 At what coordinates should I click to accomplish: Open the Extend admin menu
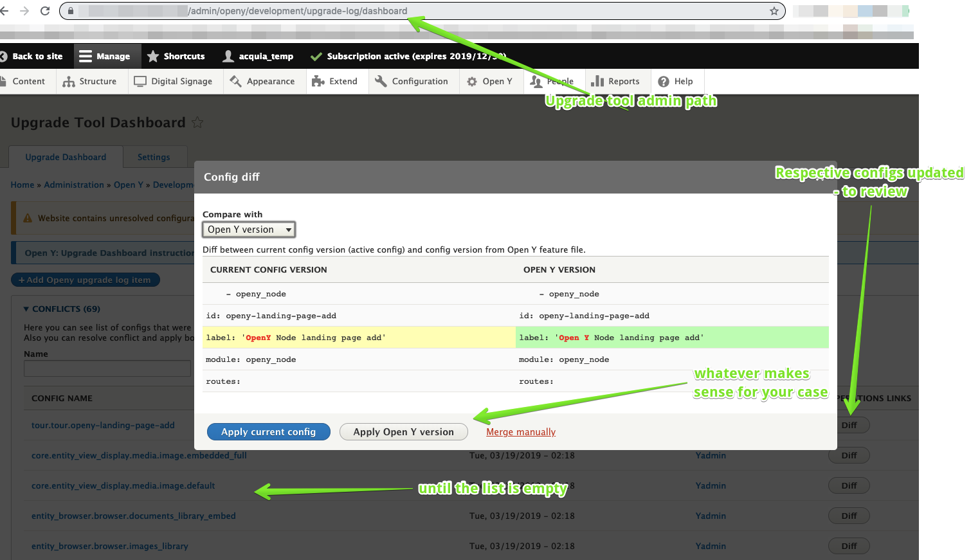pos(334,81)
